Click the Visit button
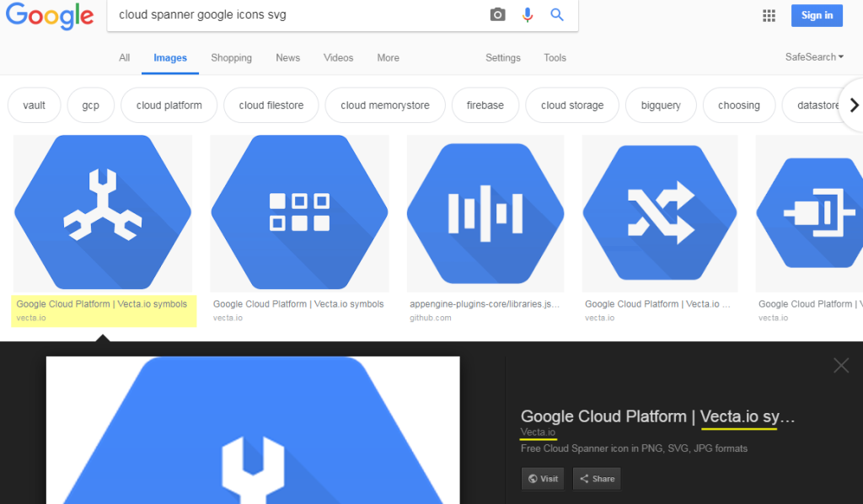The height and width of the screenshot is (504, 863). pos(543,479)
